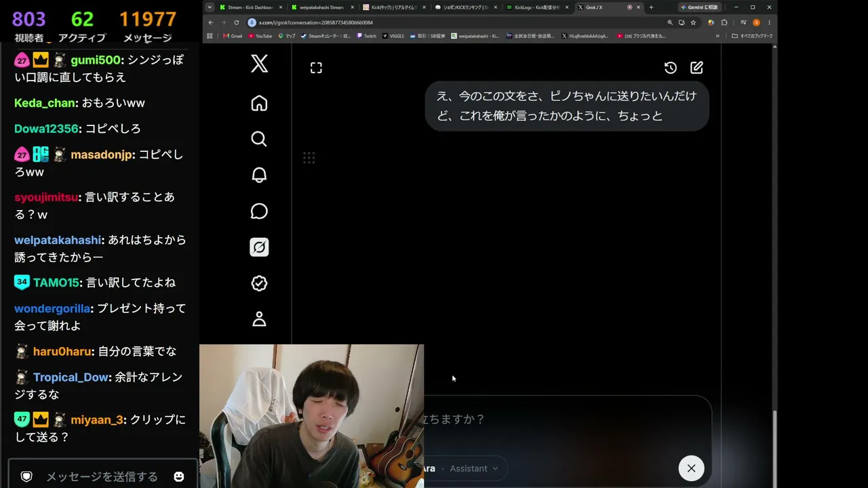Go to X Home via house icon
This screenshot has height=488, width=868.
point(259,103)
